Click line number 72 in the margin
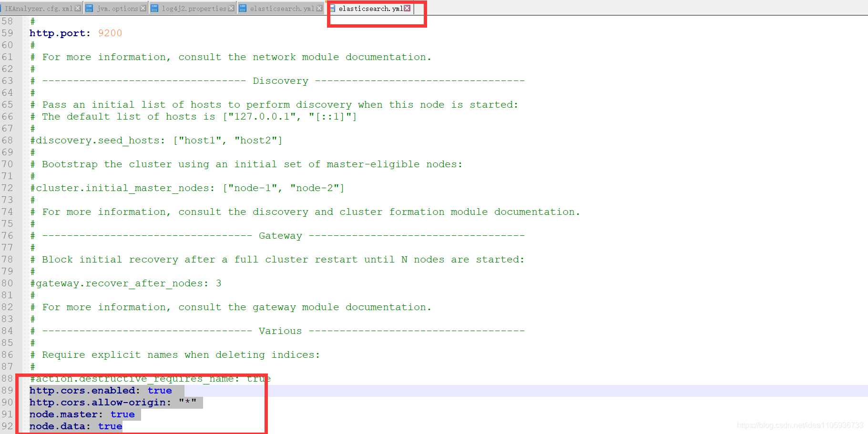Viewport: 868px width, 434px height. coord(8,188)
